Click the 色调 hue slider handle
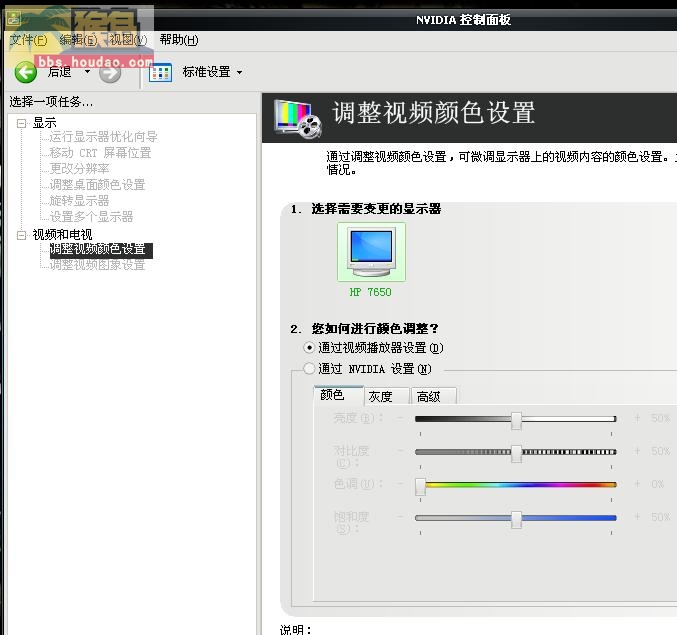 [420, 487]
